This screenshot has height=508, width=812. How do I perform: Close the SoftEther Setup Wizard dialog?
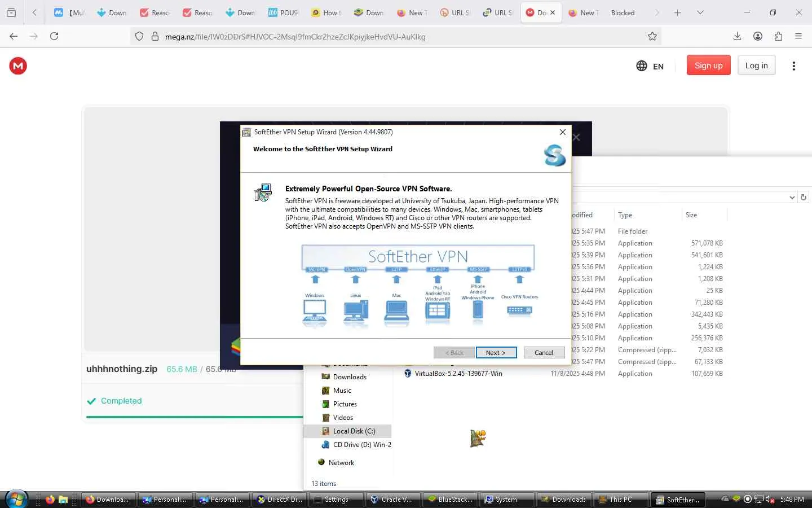point(562,132)
